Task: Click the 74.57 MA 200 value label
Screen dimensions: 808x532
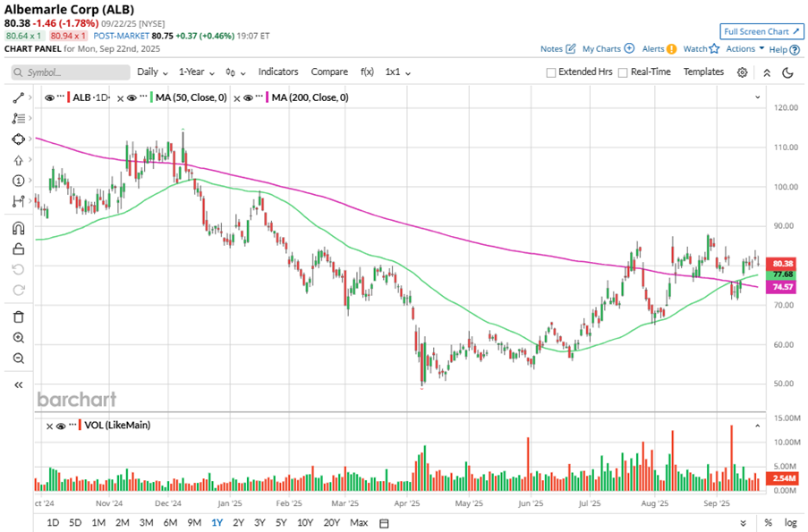Action: point(782,287)
